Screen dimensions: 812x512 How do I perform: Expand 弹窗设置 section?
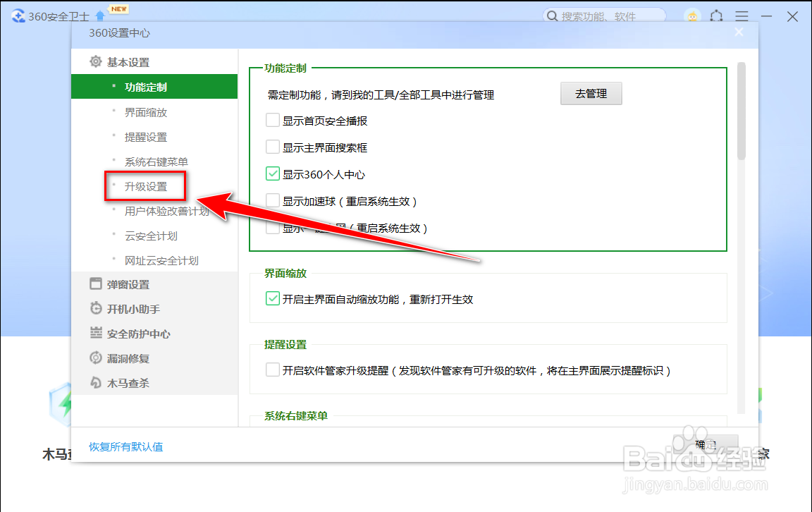tap(128, 284)
